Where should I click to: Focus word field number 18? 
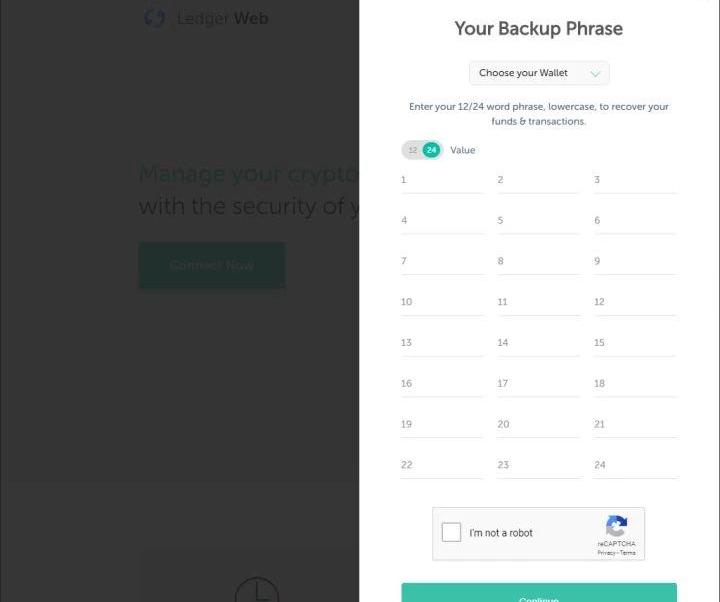635,384
